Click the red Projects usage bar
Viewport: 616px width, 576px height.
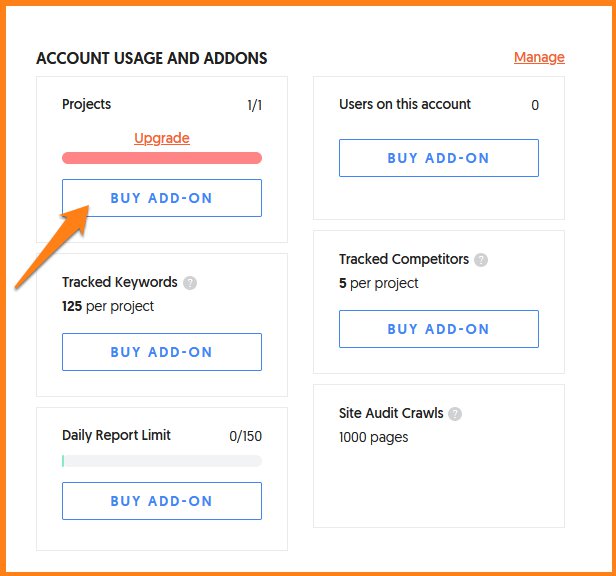click(162, 158)
